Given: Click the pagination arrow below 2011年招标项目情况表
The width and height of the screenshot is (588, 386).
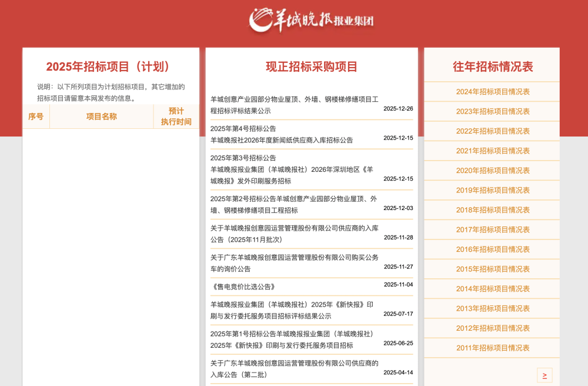Looking at the screenshot, I should pos(544,374).
